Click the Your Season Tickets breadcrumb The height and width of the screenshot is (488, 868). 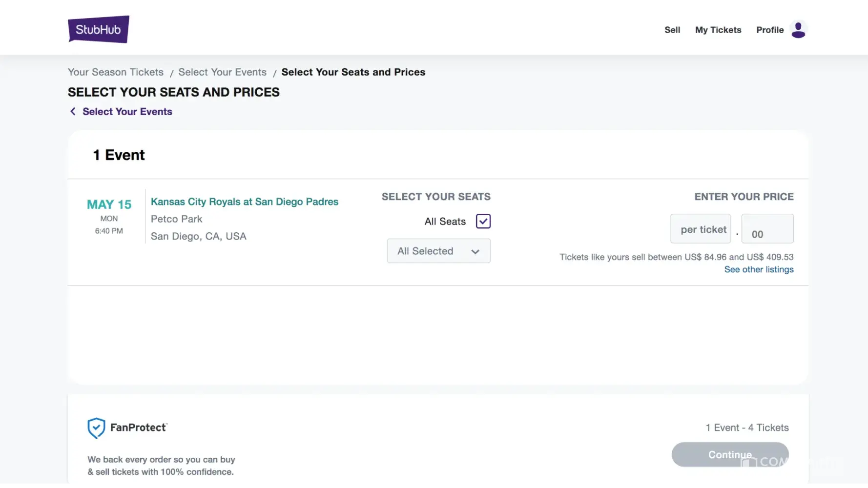click(116, 72)
